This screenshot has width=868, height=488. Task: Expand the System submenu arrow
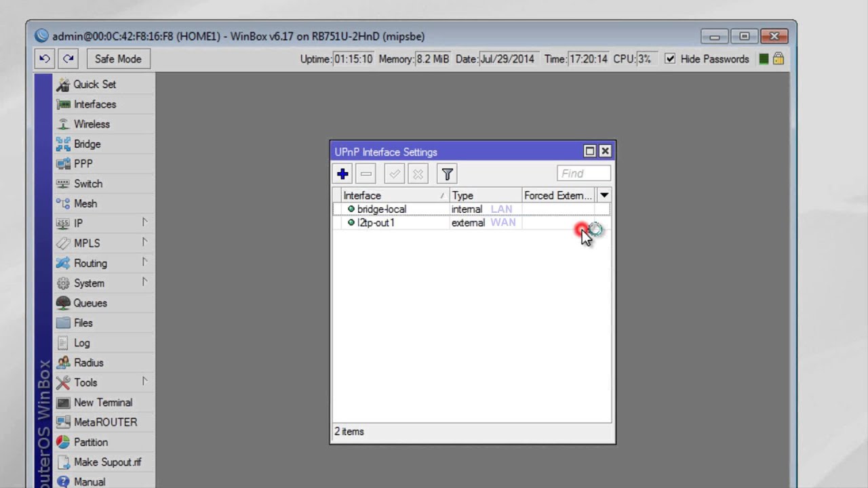pos(144,282)
